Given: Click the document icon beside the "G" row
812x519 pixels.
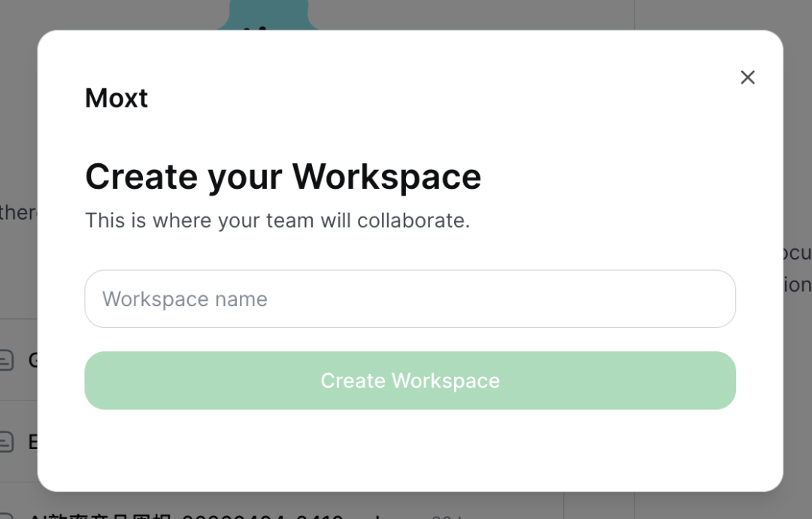Looking at the screenshot, I should [7, 361].
